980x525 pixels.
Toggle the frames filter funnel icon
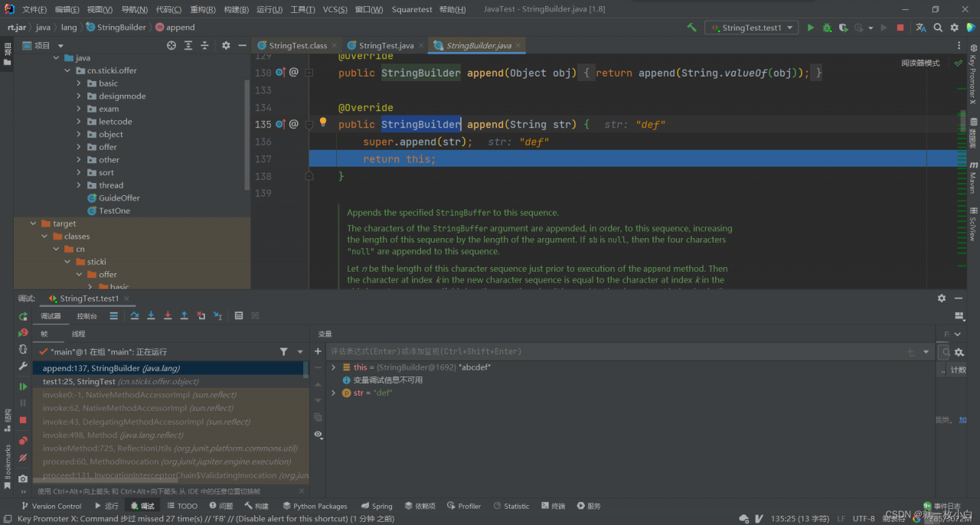[x=283, y=351]
